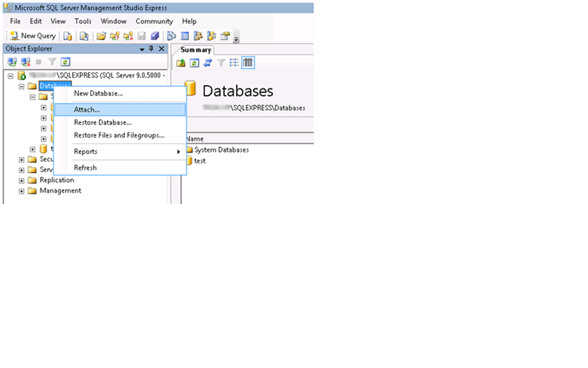This screenshot has height=368, width=588.
Task: Close the Object Explorer panel
Action: [162, 49]
